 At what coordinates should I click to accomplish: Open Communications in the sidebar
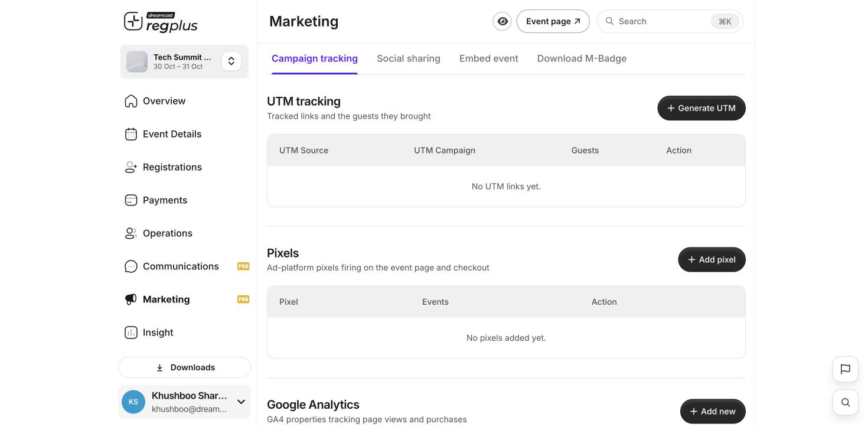(x=184, y=266)
